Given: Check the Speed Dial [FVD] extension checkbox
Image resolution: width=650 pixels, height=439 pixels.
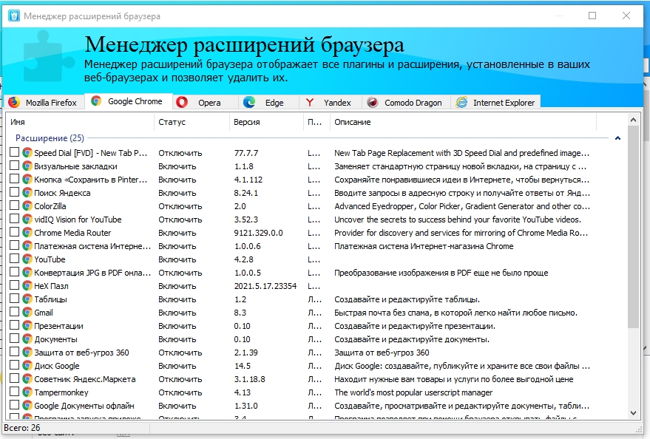Looking at the screenshot, I should [x=14, y=152].
